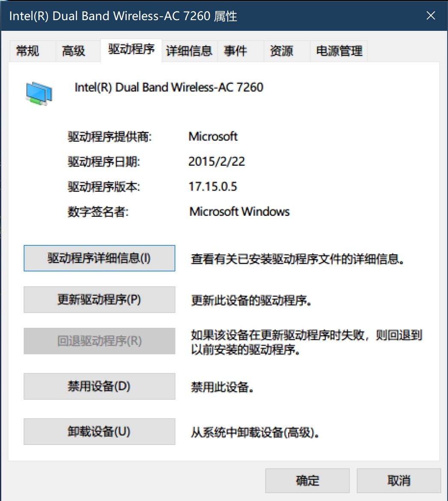Open the 事件 tab
This screenshot has height=501, width=448.
(235, 51)
